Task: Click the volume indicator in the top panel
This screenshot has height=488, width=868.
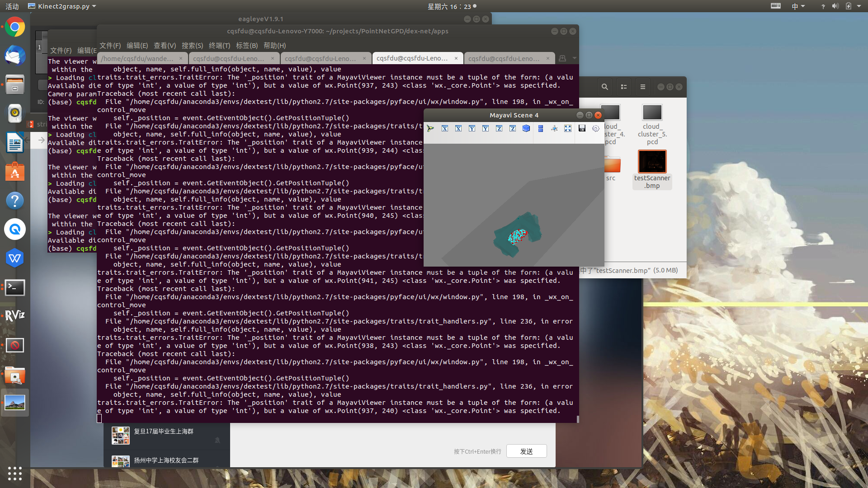Action: click(834, 6)
